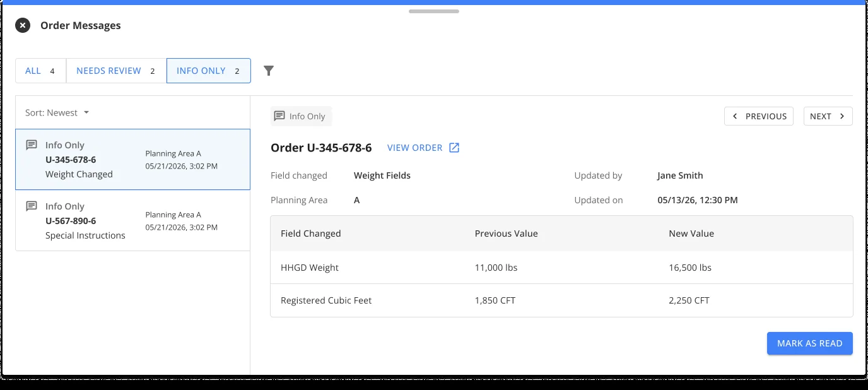Viewport: 868px width, 390px height.
Task: Click the Order Messages title
Action: click(81, 25)
